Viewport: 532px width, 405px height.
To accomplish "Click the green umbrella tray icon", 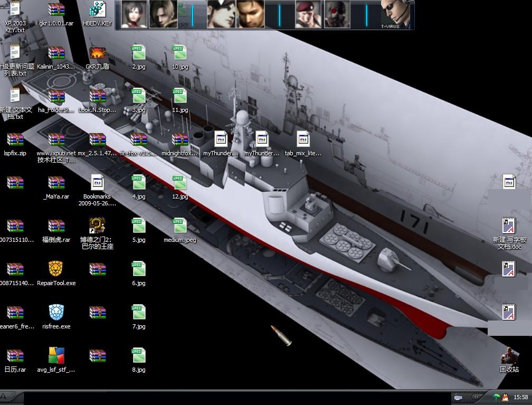I will coord(496,397).
